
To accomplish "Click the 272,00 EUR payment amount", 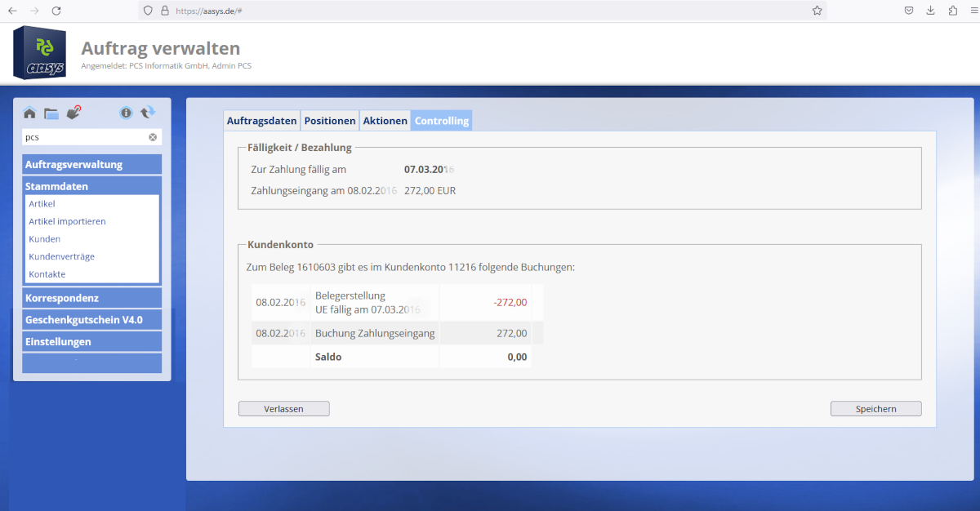I will (430, 191).
